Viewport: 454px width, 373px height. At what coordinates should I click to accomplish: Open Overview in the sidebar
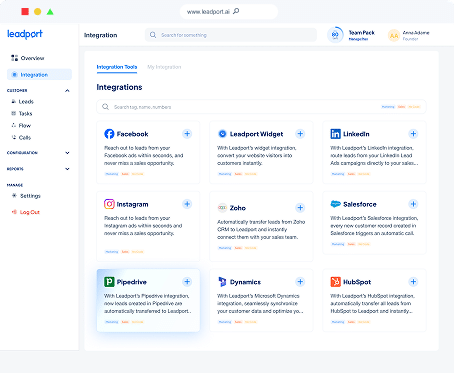click(x=28, y=58)
